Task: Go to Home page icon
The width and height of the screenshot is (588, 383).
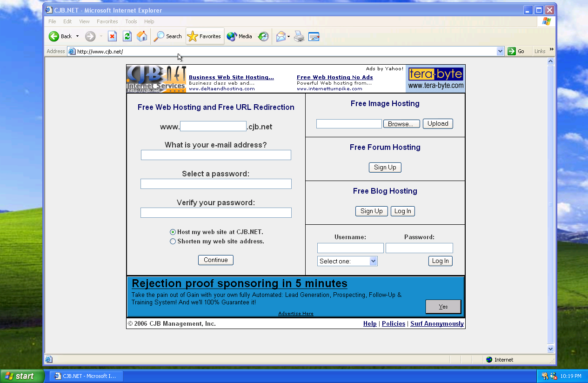Action: 142,36
